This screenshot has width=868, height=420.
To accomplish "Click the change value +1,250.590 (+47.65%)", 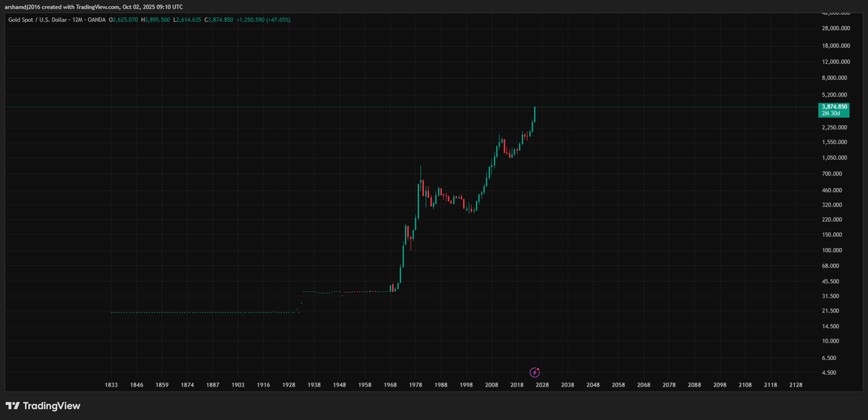I will pos(263,20).
